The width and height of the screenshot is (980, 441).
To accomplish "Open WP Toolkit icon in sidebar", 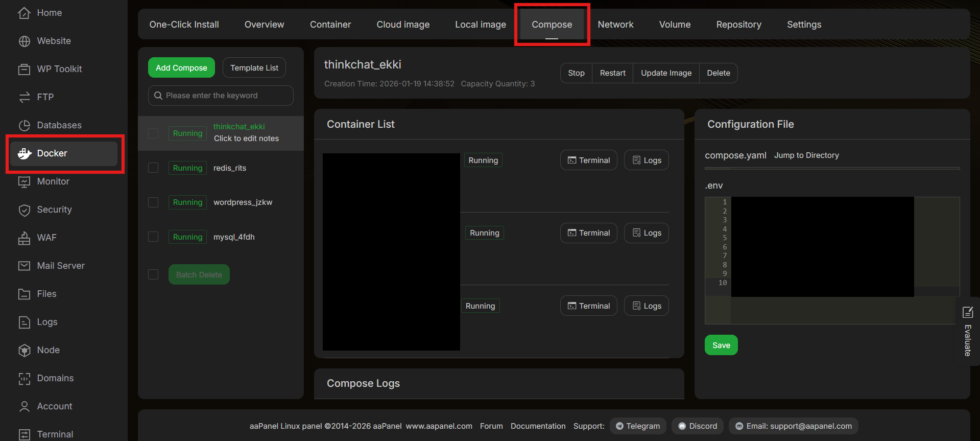I will click(24, 69).
